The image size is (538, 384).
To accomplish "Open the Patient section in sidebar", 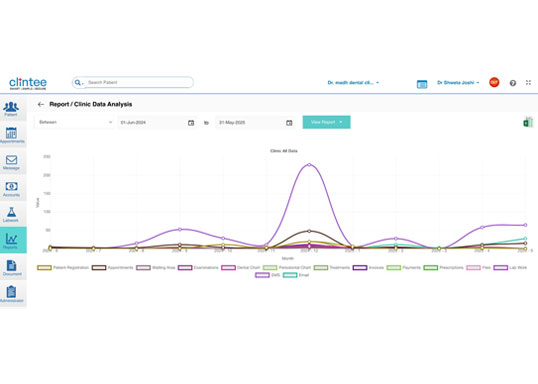I will 11,109.
